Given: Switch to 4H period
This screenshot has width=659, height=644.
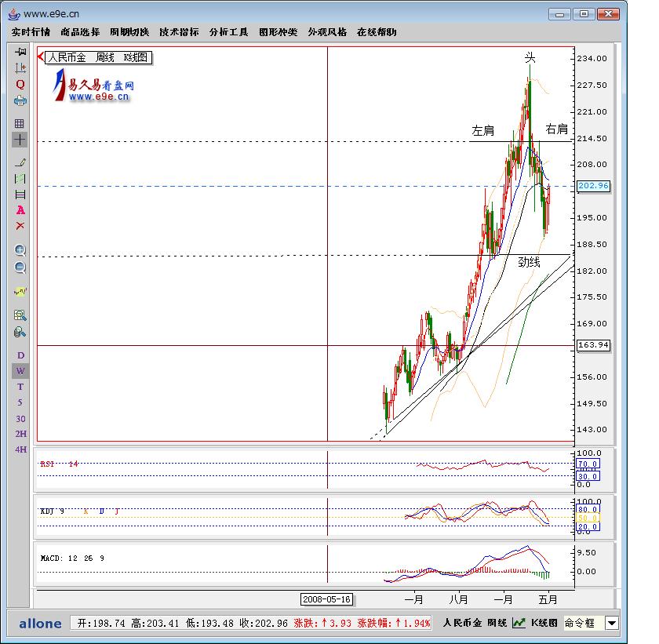Looking at the screenshot, I should (20, 449).
